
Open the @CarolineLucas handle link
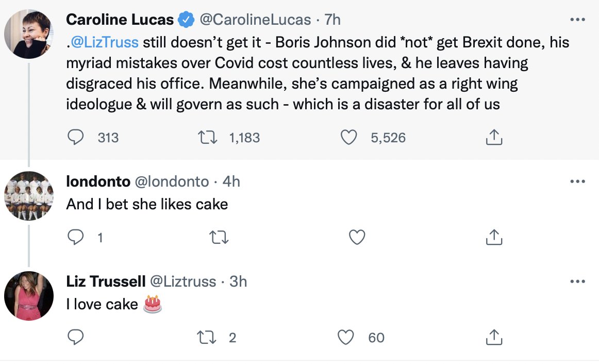point(255,20)
